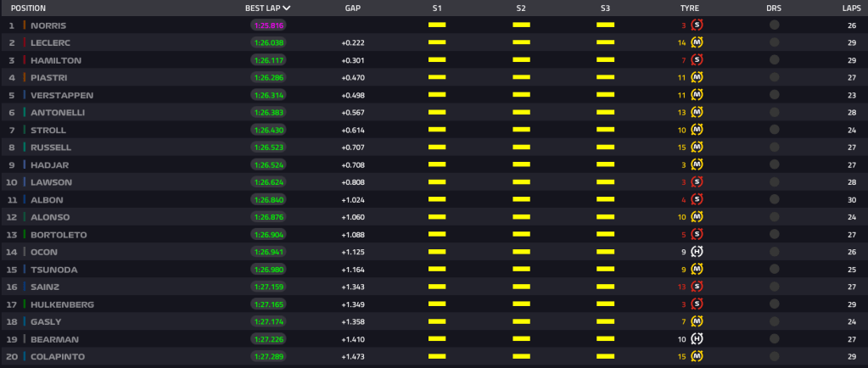This screenshot has height=368, width=868.
Task: Select driver name ALBON
Action: [x=47, y=200]
